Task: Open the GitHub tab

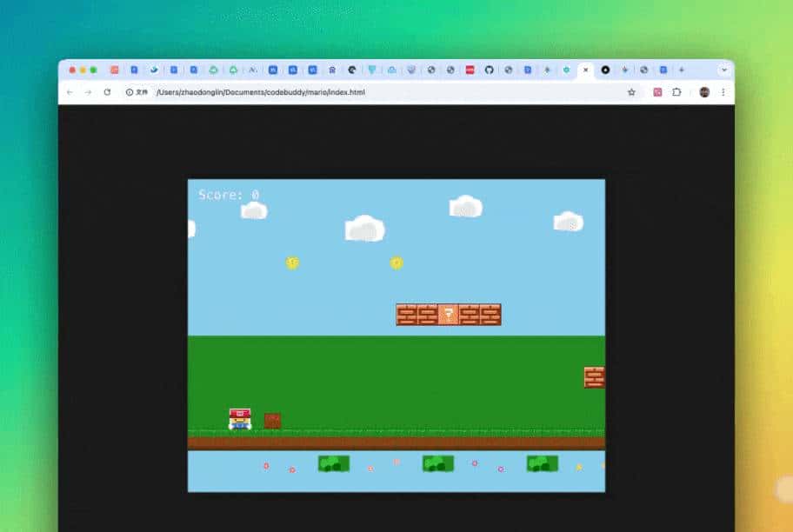Action: tap(489, 70)
